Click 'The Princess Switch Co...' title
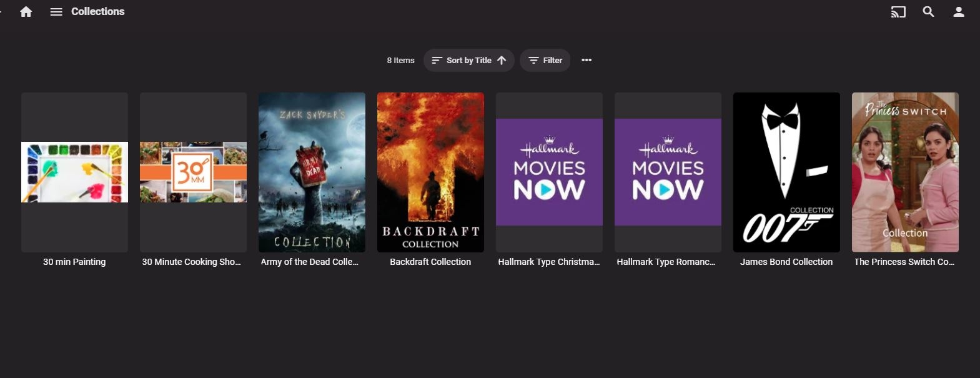980x378 pixels. click(904, 262)
